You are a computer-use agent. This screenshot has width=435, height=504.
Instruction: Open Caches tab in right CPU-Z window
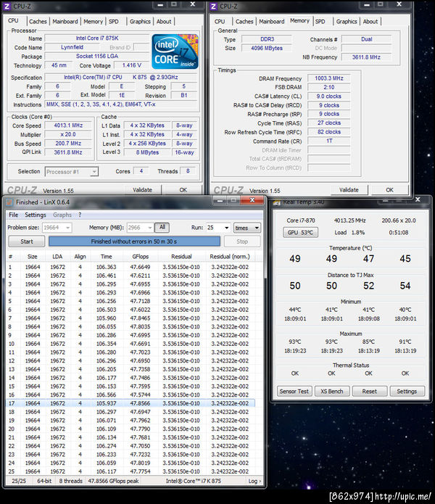point(244,22)
